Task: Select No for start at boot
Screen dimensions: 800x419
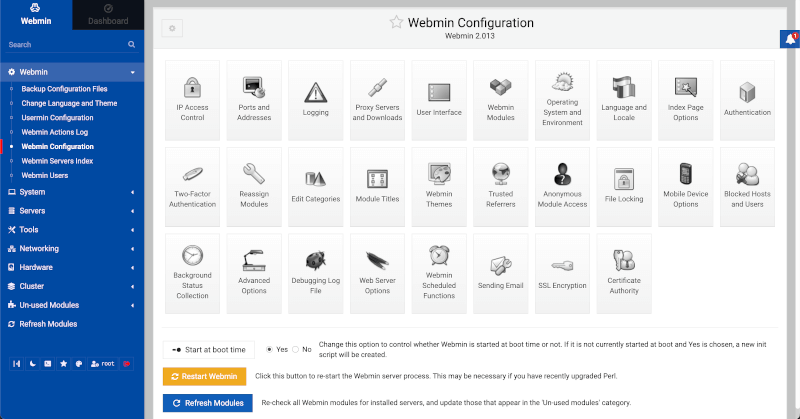Action: (x=295, y=350)
